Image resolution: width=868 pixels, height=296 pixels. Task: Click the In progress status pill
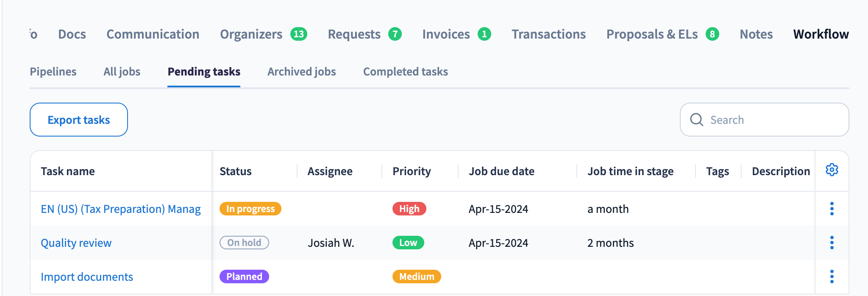point(250,209)
